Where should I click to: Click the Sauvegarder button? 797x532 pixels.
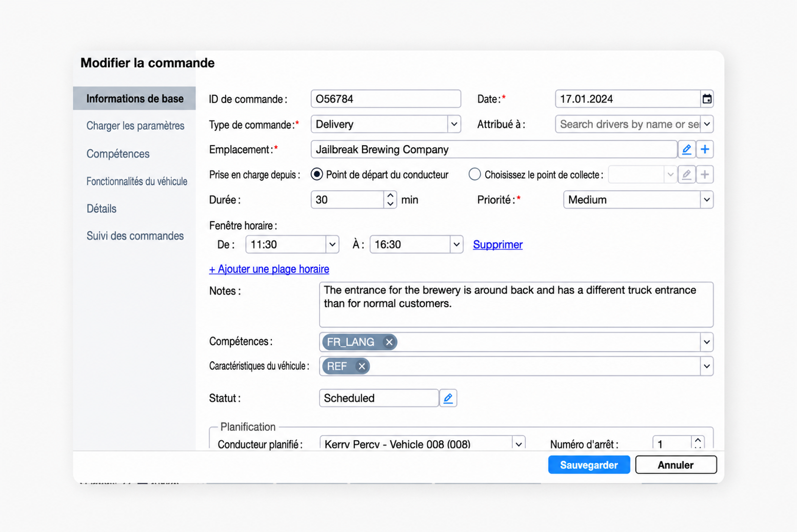pyautogui.click(x=589, y=465)
